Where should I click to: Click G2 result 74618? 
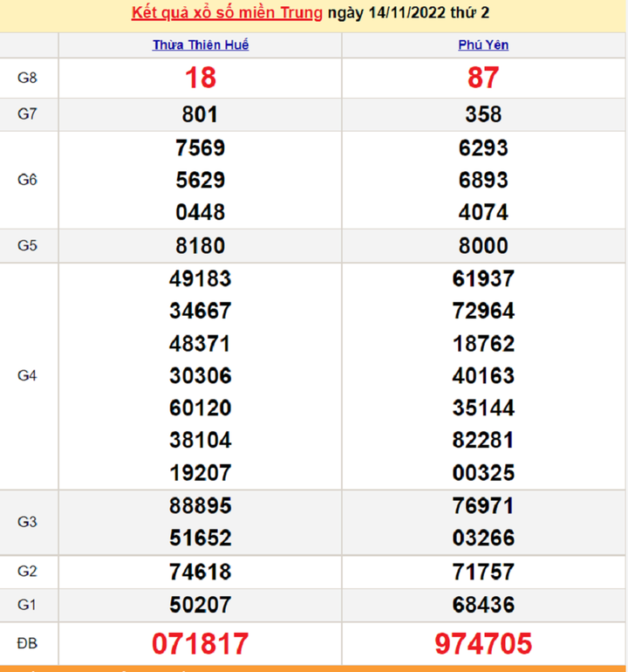(201, 572)
